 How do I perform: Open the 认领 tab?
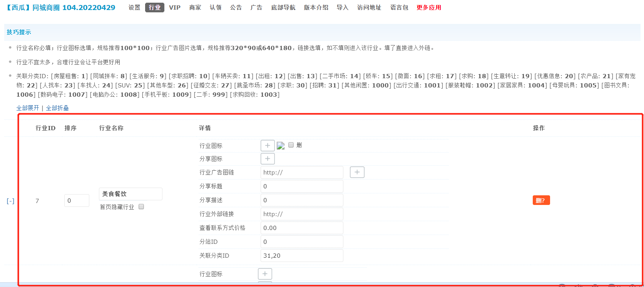coord(216,7)
